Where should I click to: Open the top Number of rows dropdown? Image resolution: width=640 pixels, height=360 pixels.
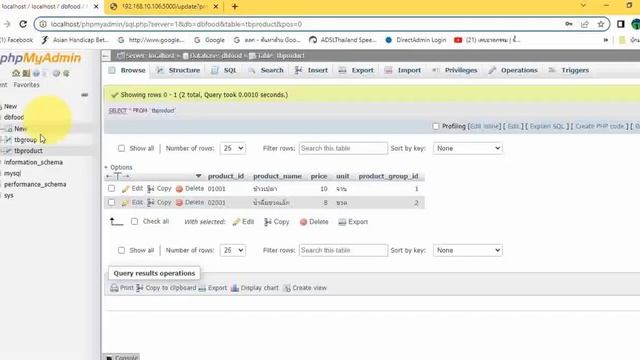tap(233, 148)
